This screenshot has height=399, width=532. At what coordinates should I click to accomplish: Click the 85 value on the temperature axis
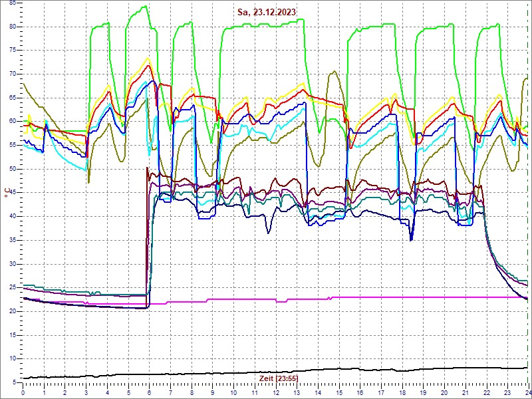tap(13, 8)
